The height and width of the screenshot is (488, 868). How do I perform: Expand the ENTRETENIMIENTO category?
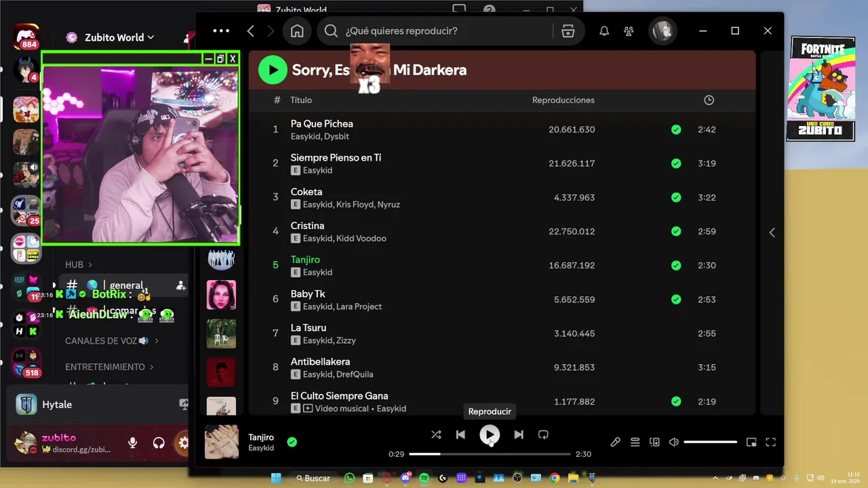109,367
